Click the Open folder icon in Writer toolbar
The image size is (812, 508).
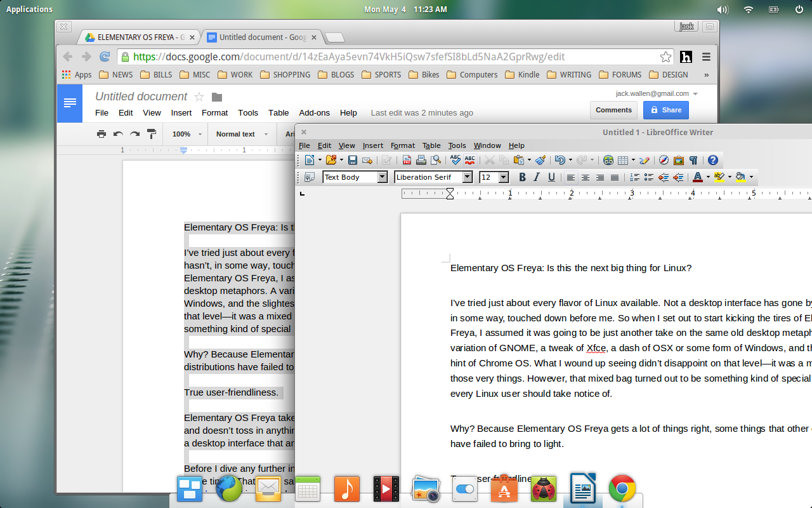(331, 160)
